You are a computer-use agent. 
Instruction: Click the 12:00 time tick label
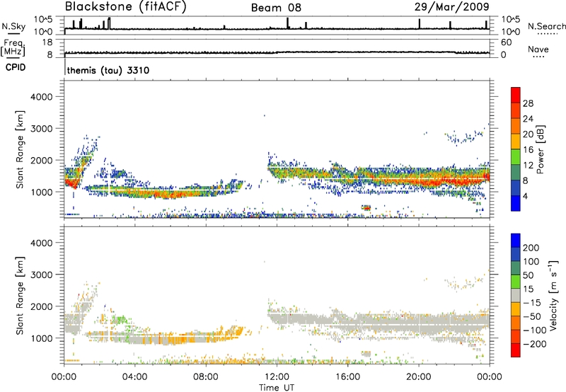click(277, 377)
